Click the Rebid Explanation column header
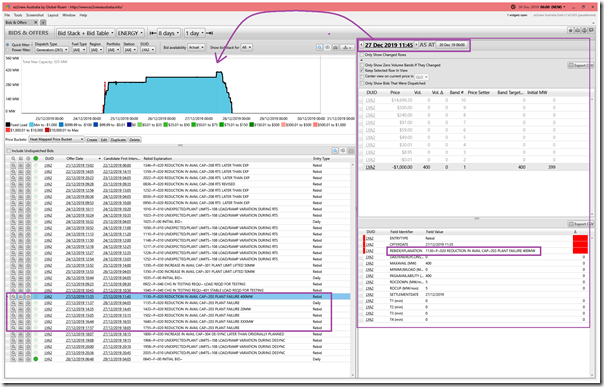The height and width of the screenshot is (387, 604). click(x=158, y=158)
